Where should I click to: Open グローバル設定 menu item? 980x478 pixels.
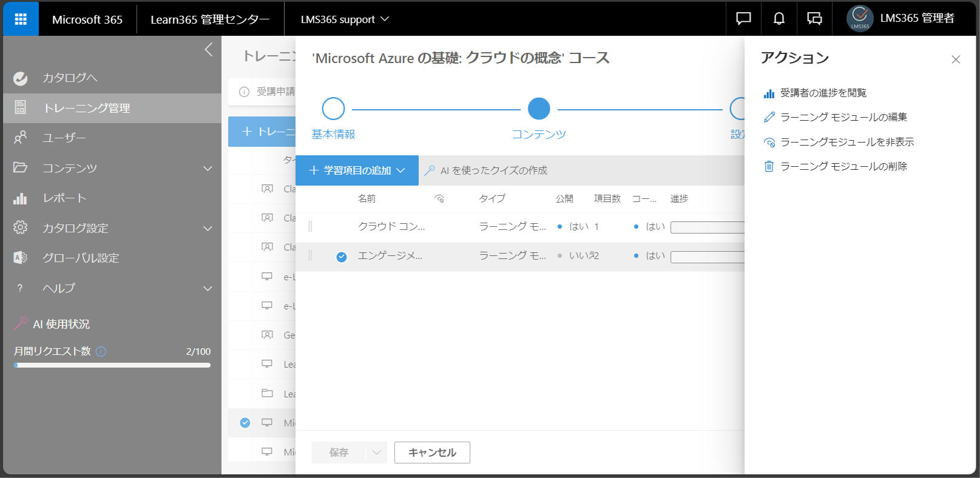click(x=81, y=258)
